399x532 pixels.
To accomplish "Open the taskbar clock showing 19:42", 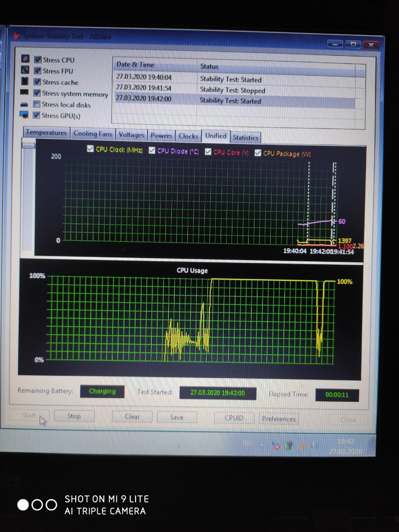I will coord(346,446).
